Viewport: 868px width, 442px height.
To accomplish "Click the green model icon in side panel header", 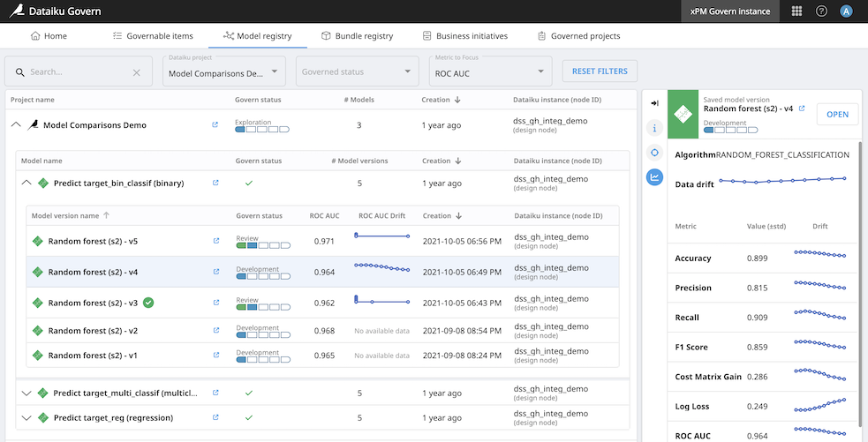I will pos(683,114).
